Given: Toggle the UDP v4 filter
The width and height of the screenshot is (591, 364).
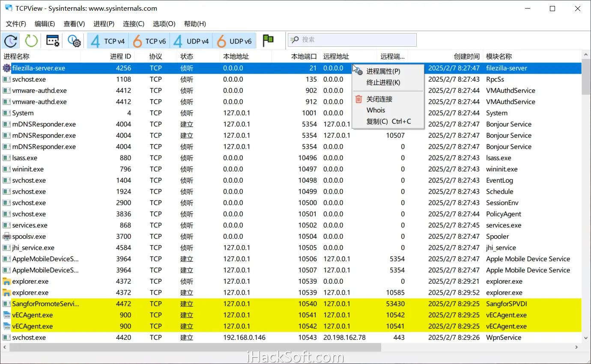Looking at the screenshot, I should point(191,41).
